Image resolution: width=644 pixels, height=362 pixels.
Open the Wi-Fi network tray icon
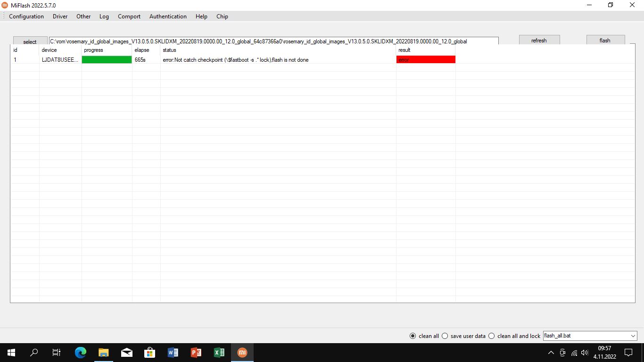[x=574, y=353]
